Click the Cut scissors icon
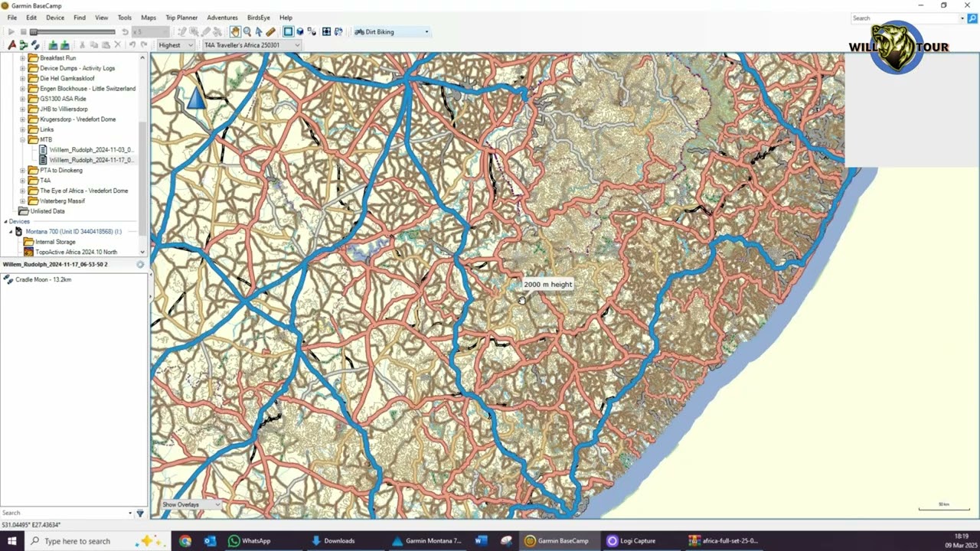Viewport: 980px width, 551px height. tap(83, 45)
